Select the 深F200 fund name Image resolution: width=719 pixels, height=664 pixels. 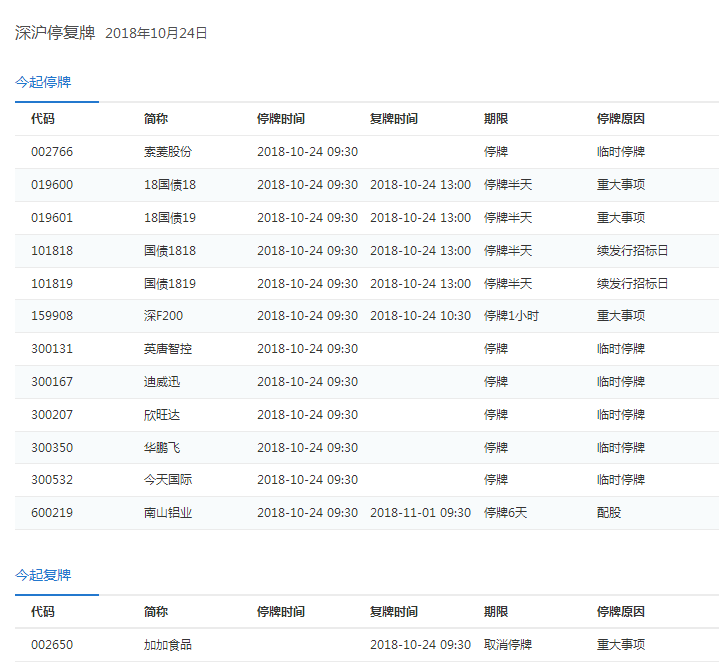coord(164,316)
